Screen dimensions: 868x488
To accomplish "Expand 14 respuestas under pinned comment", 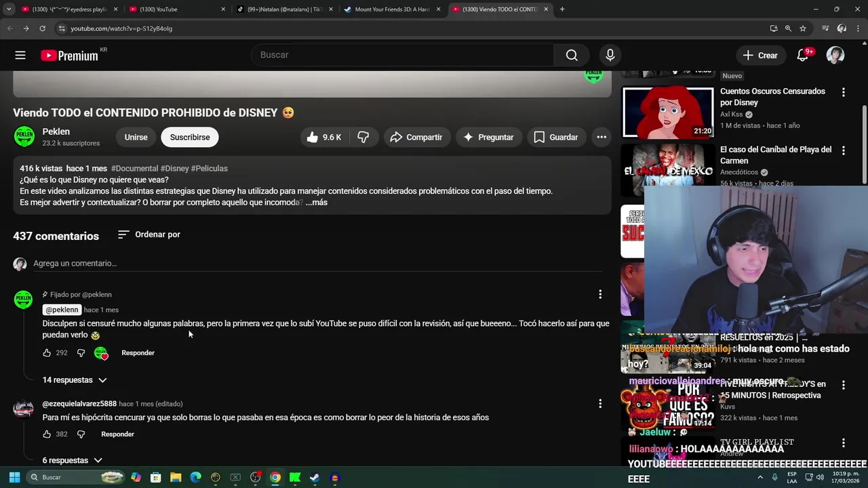I will pyautogui.click(x=75, y=380).
